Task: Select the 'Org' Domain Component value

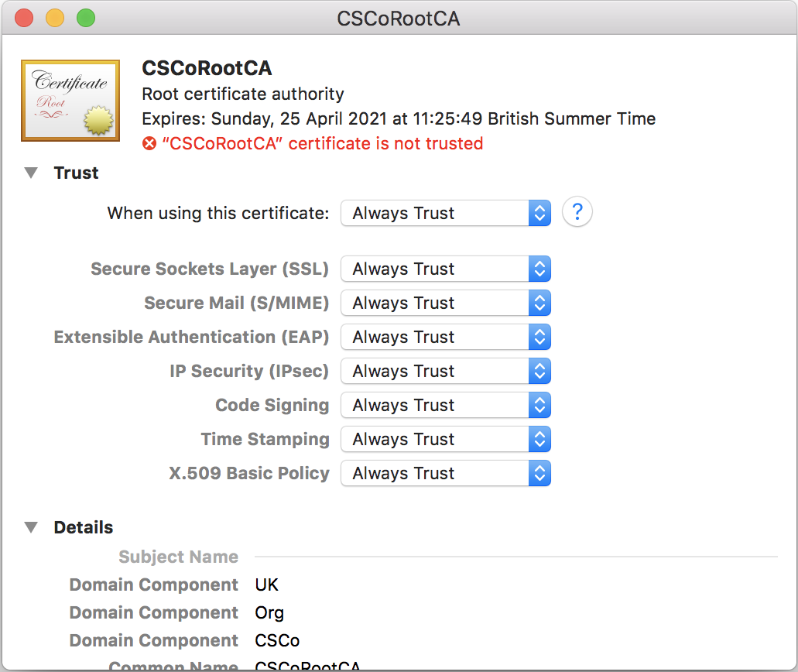Action: click(269, 612)
